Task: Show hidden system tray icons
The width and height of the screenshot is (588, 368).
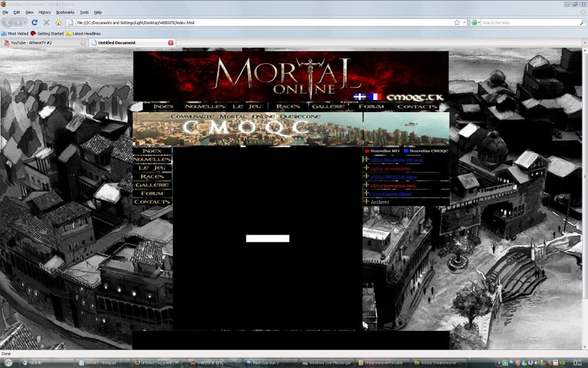Action: (498, 363)
